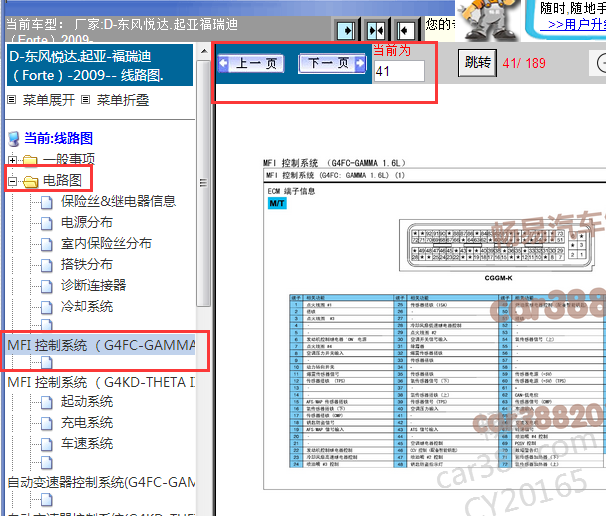Go to previous page with 上一页
Viewport: 606px width, 516px height.
251,63
